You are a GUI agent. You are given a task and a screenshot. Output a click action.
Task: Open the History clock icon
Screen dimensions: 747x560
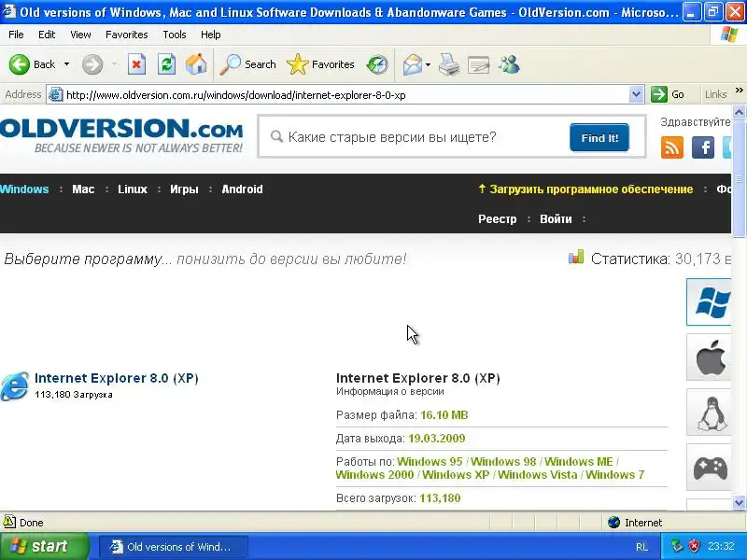tap(377, 64)
